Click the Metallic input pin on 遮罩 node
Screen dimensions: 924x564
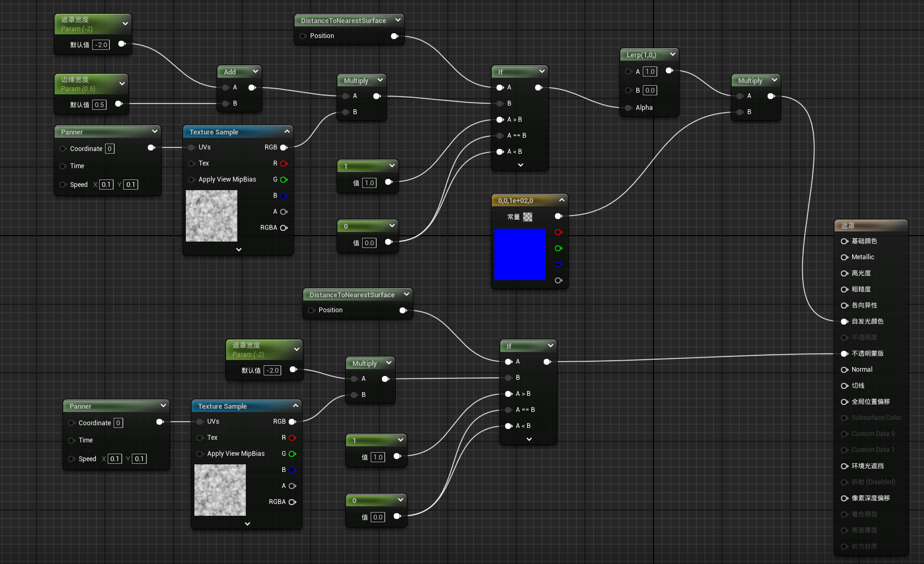click(x=845, y=257)
